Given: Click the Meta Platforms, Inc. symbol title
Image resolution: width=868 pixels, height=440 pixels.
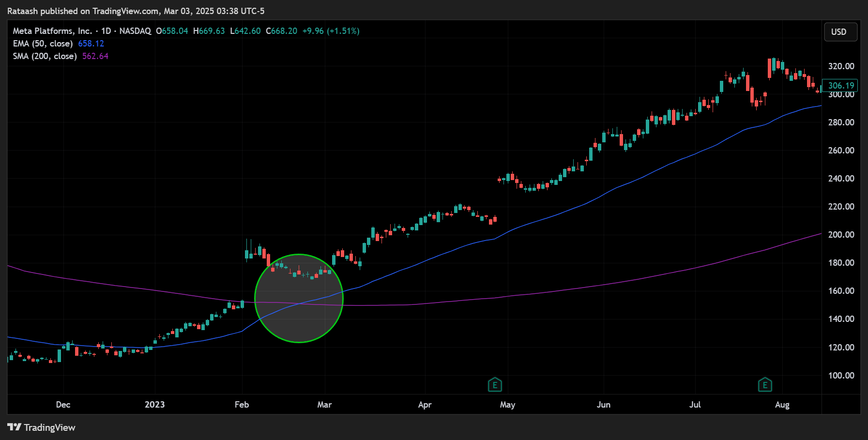Looking at the screenshot, I should pyautogui.click(x=52, y=31).
